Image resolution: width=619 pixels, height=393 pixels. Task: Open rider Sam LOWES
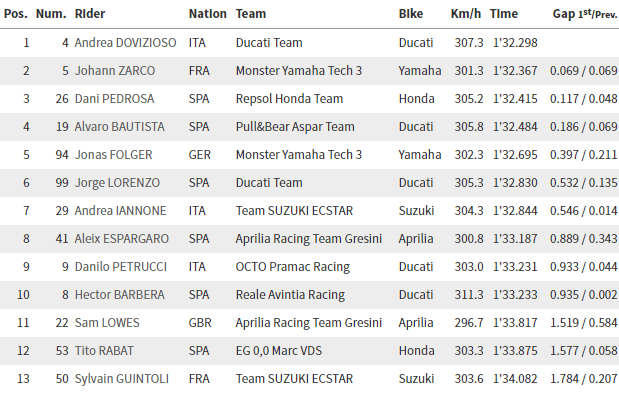(107, 323)
